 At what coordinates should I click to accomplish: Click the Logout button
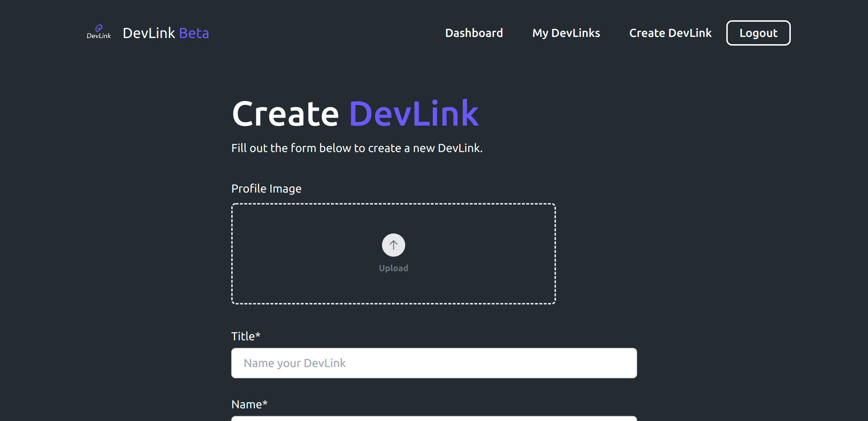pos(758,33)
